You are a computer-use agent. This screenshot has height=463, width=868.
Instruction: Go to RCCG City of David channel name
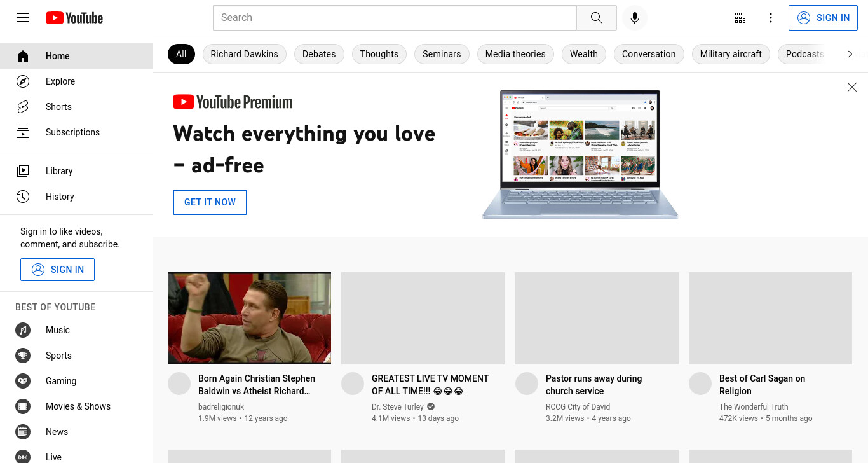(578, 407)
